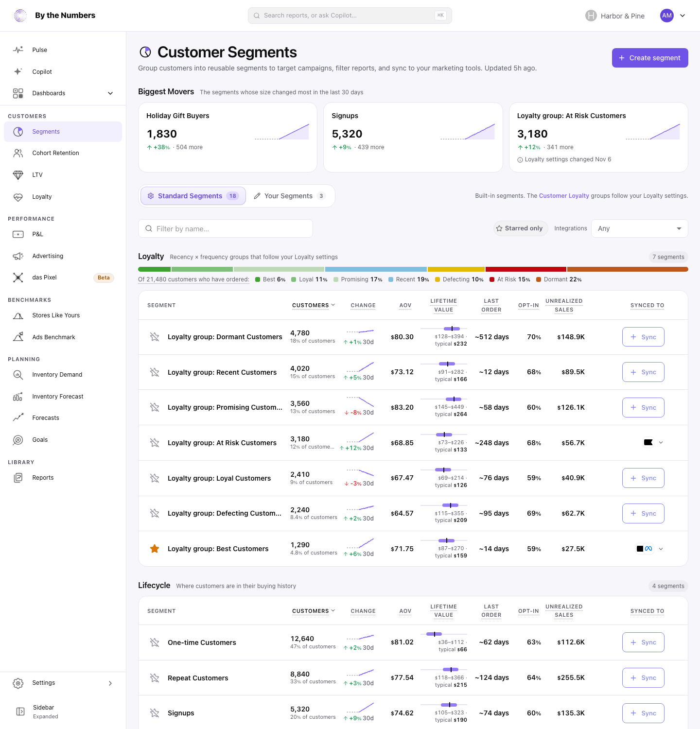Open das Pixel beta page

click(63, 278)
